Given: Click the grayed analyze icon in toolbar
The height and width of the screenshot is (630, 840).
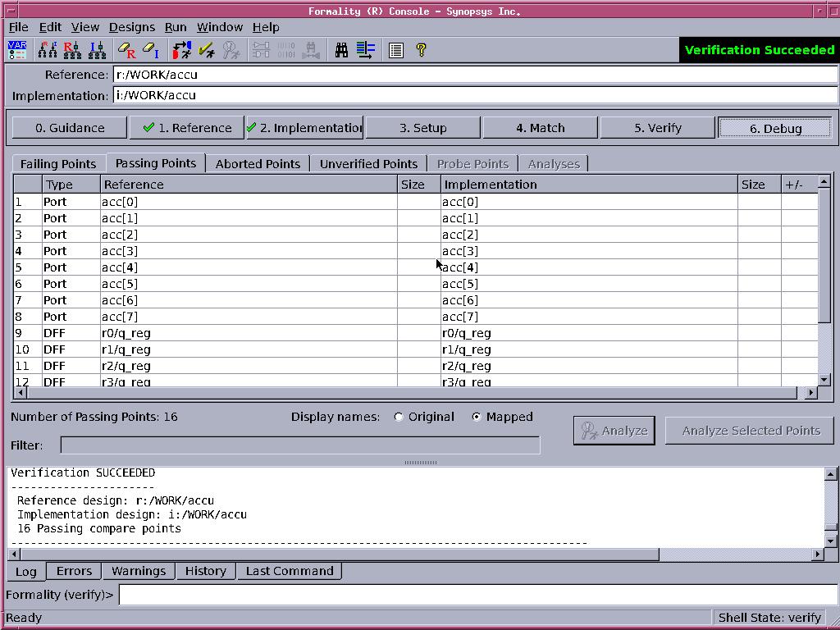Looking at the screenshot, I should tap(231, 50).
